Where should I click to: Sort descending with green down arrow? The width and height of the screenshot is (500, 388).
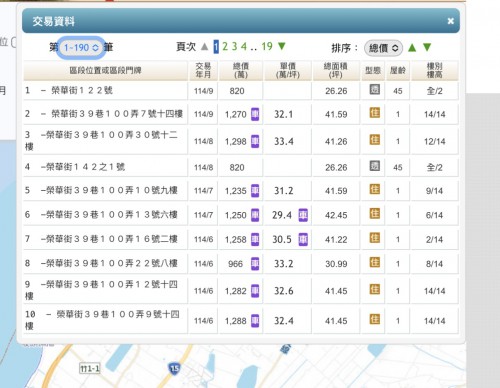pyautogui.click(x=427, y=48)
